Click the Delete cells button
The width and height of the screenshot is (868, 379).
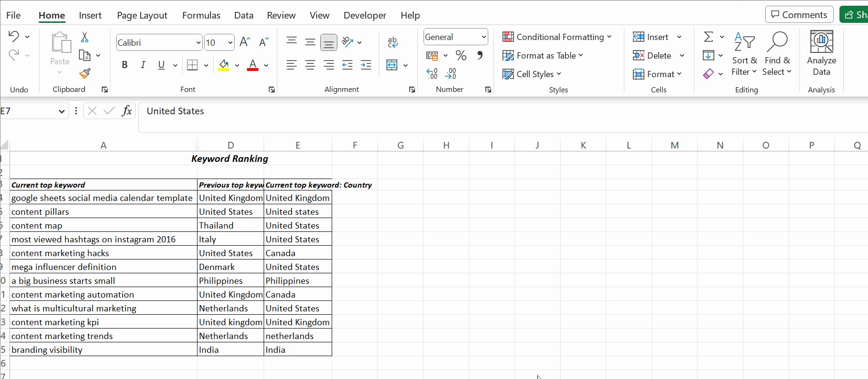click(x=652, y=55)
